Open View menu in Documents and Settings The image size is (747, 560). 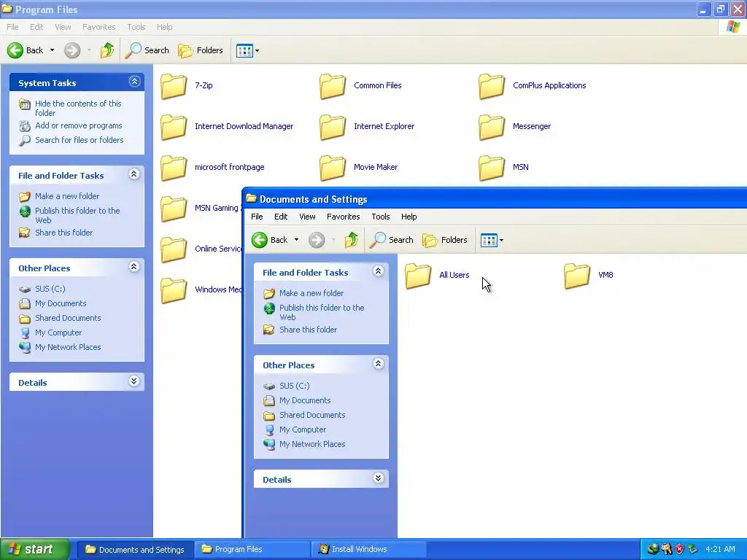[x=307, y=217]
